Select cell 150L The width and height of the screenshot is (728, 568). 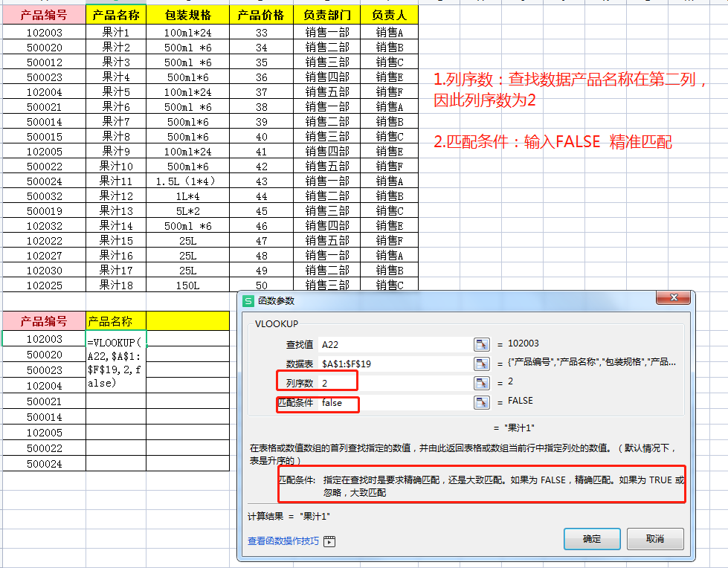188,285
